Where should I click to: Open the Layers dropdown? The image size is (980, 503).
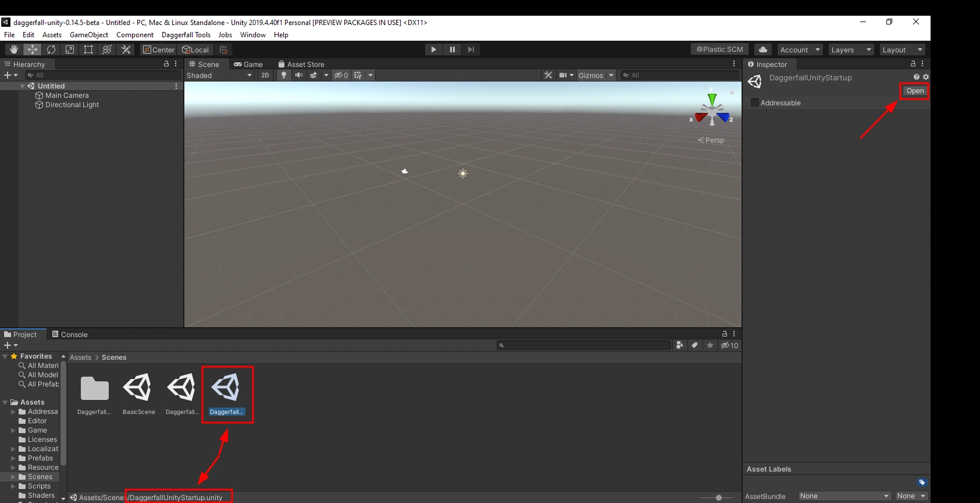coord(851,49)
